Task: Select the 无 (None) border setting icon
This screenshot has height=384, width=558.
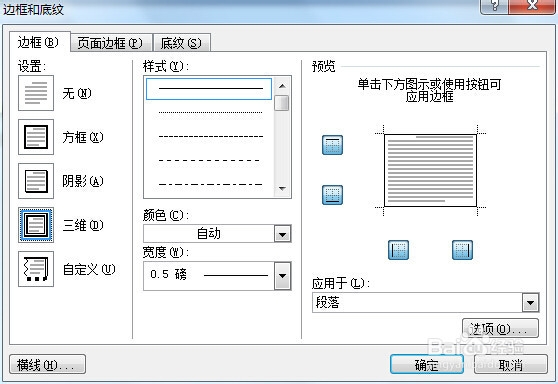Action: 36,93
